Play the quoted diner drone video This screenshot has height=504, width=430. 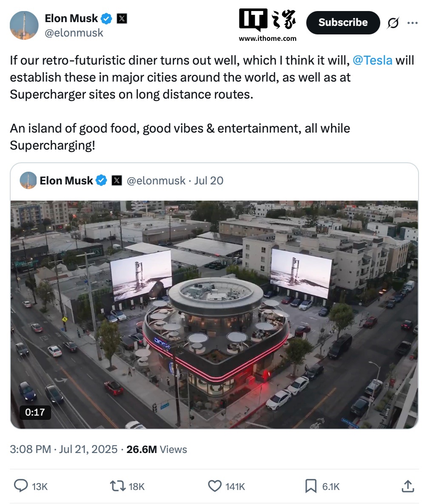(214, 314)
